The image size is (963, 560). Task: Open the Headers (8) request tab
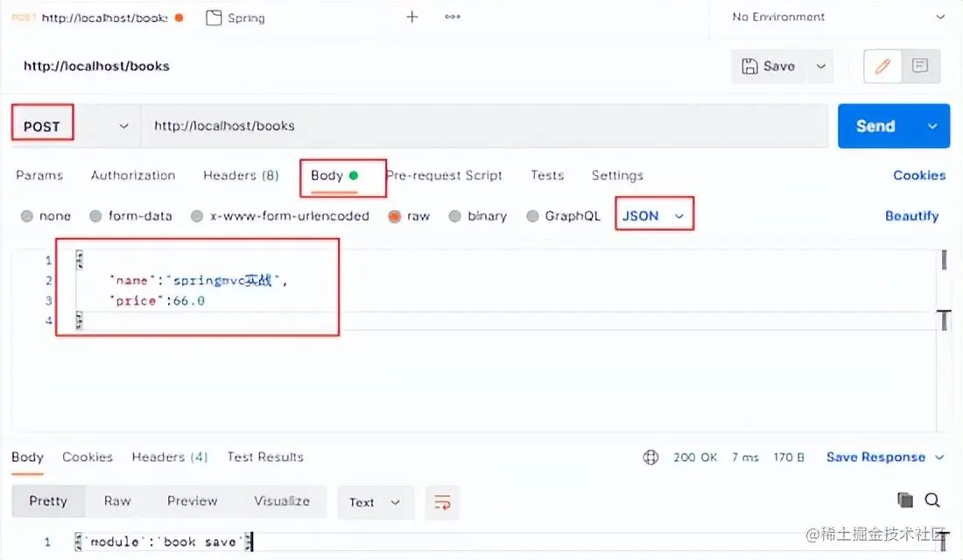[x=241, y=176]
